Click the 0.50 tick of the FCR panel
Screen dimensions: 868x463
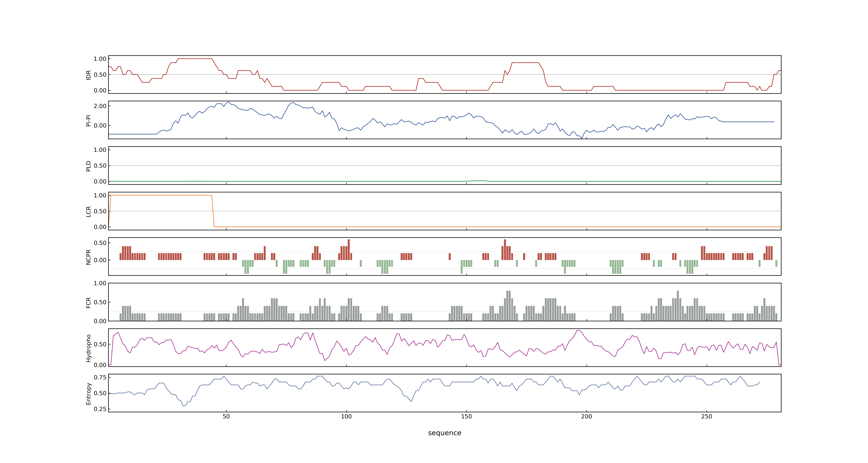tap(100, 302)
